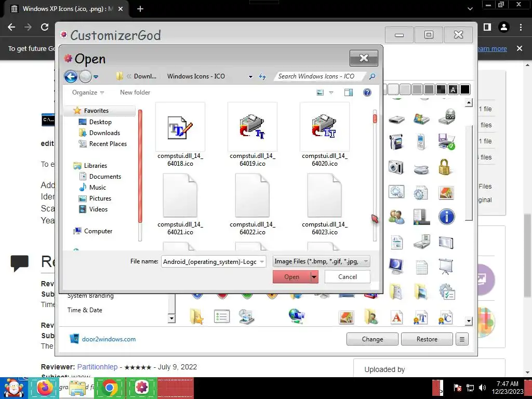Expand the recent locations arrow beside Back
Viewport: 532px width, 399px height.
(96, 77)
